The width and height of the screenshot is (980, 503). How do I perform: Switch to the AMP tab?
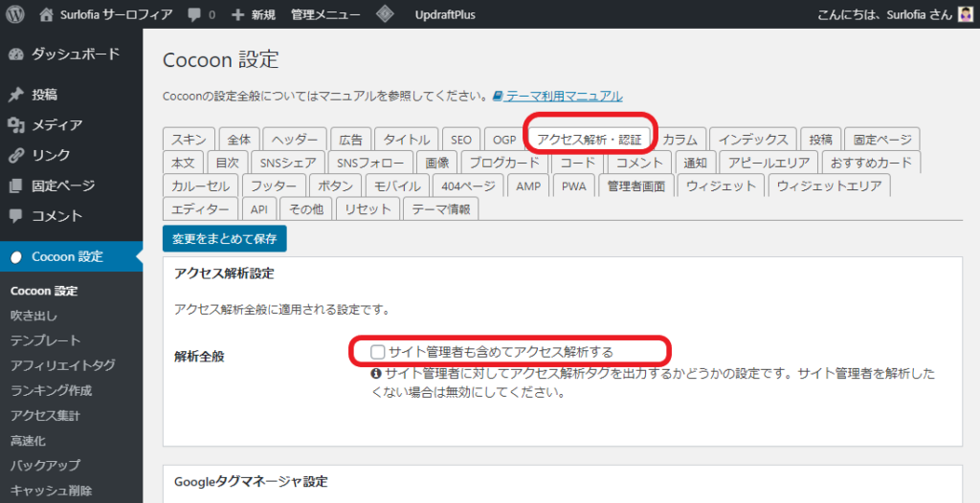[528, 186]
